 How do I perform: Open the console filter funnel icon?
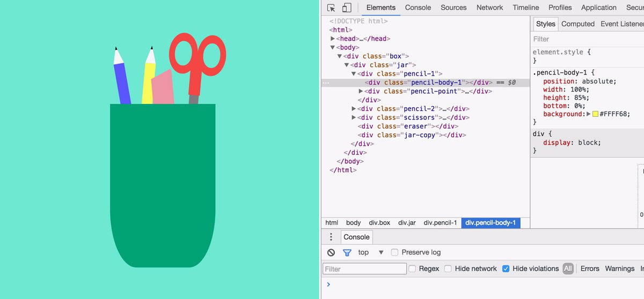(x=347, y=252)
